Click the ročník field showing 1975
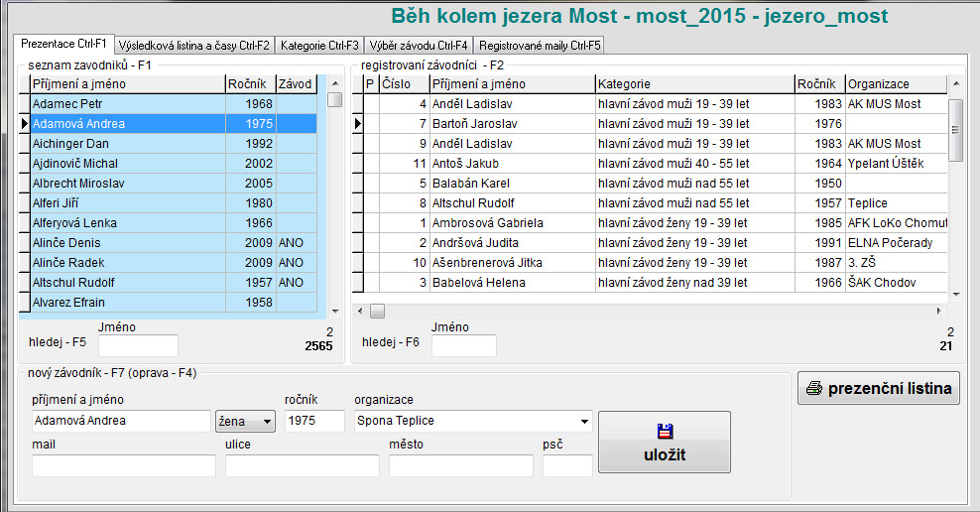Screen dimensions: 980x512 click(314, 421)
